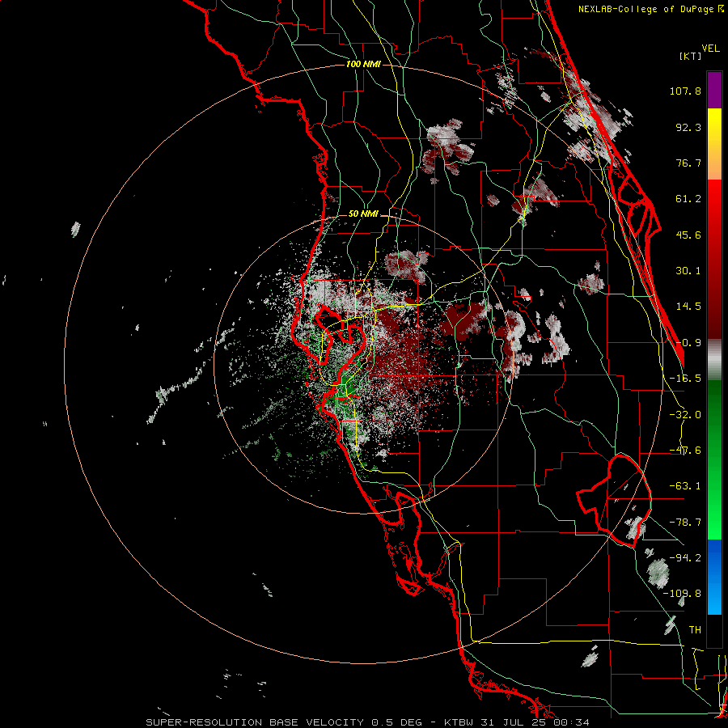
Task: Click the -47.6 velocity scale value
Action: click(x=685, y=451)
